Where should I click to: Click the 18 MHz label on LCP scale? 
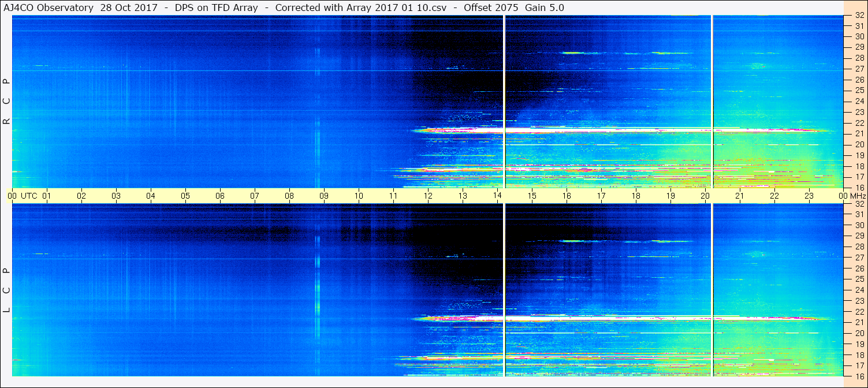pos(859,355)
